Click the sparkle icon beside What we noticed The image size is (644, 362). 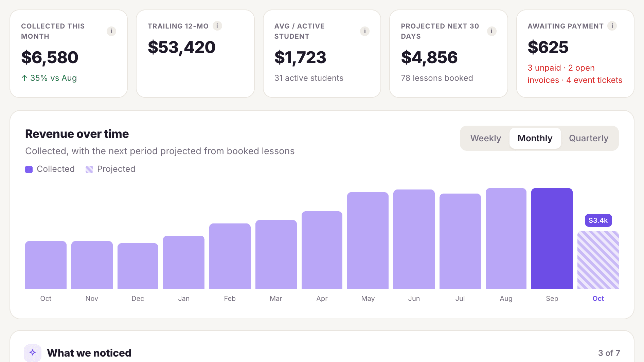[x=33, y=352]
